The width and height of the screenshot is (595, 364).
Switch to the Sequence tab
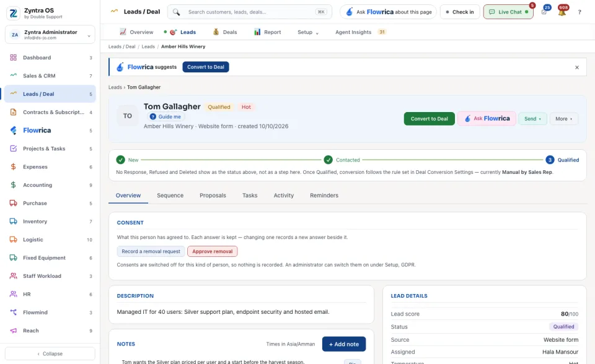[x=170, y=196]
